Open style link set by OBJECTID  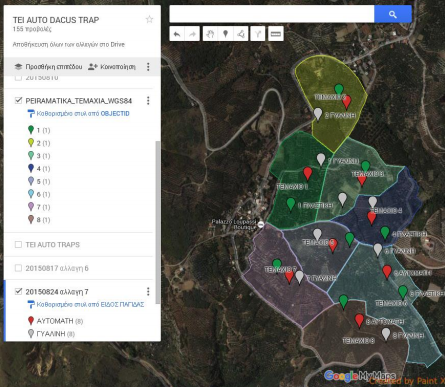pyautogui.click(x=78, y=114)
